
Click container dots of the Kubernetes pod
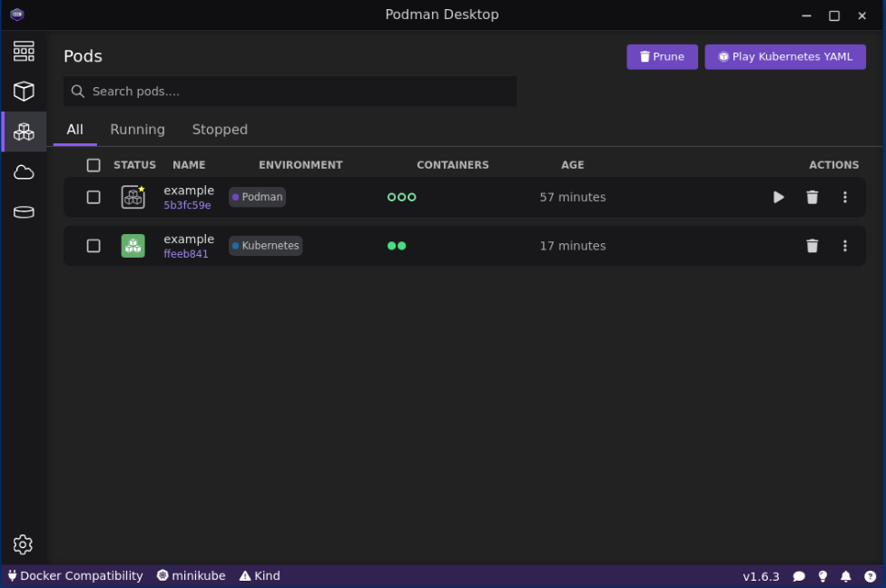[x=397, y=246]
